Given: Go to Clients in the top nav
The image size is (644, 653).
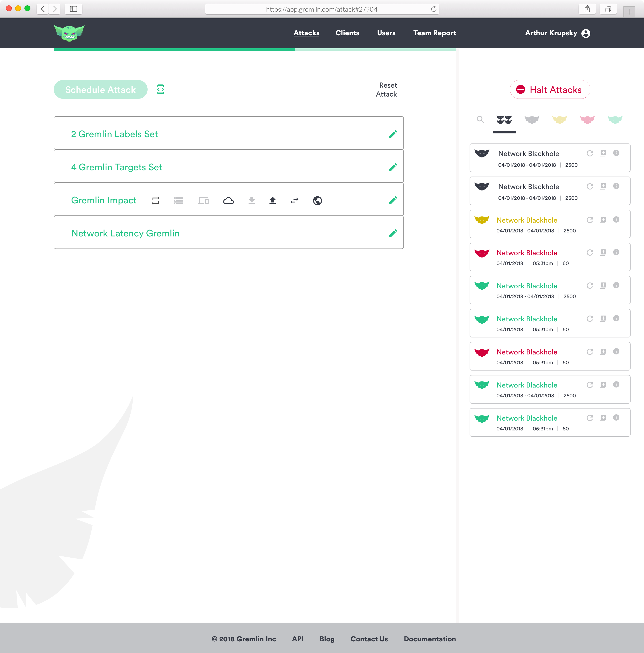Looking at the screenshot, I should click(347, 33).
